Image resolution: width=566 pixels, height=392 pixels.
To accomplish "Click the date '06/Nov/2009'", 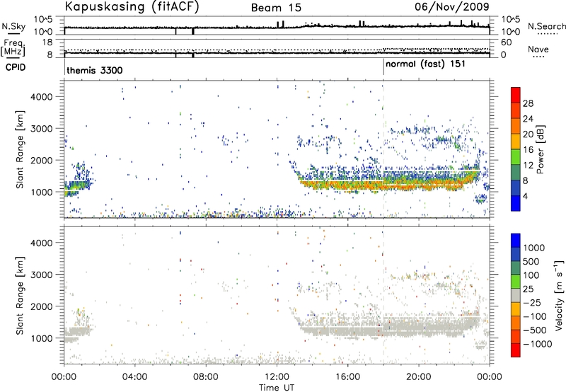I will (452, 6).
